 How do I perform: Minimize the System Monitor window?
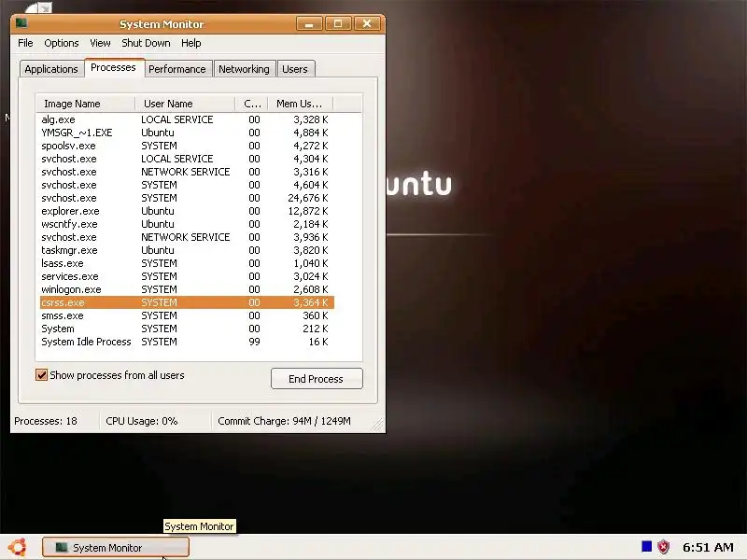[309, 23]
